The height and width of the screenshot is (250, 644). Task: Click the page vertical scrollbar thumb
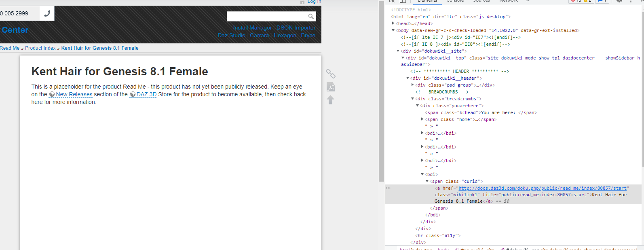coord(381,92)
